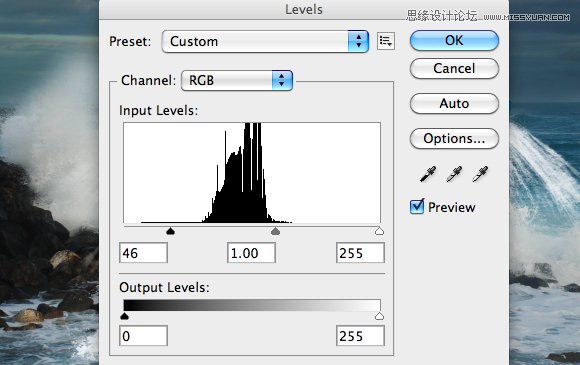Viewport: 580px width, 365px height.
Task: Click the output levels field showing 0
Action: [x=143, y=336]
